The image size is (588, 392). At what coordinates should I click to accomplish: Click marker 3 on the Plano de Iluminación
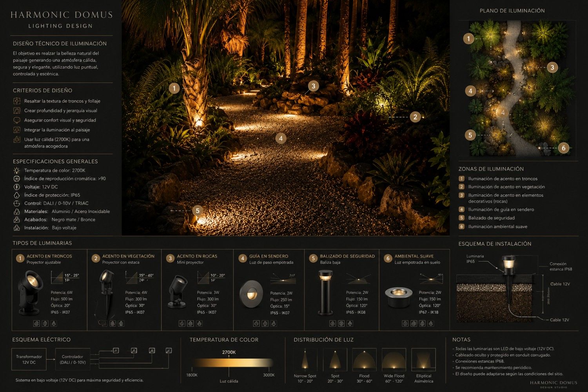pyautogui.click(x=552, y=67)
